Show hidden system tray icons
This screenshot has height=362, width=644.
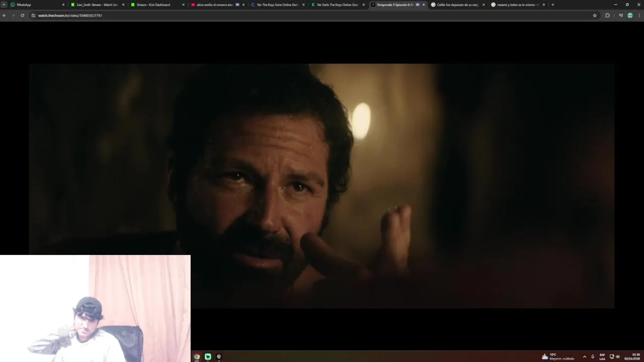coord(584,356)
